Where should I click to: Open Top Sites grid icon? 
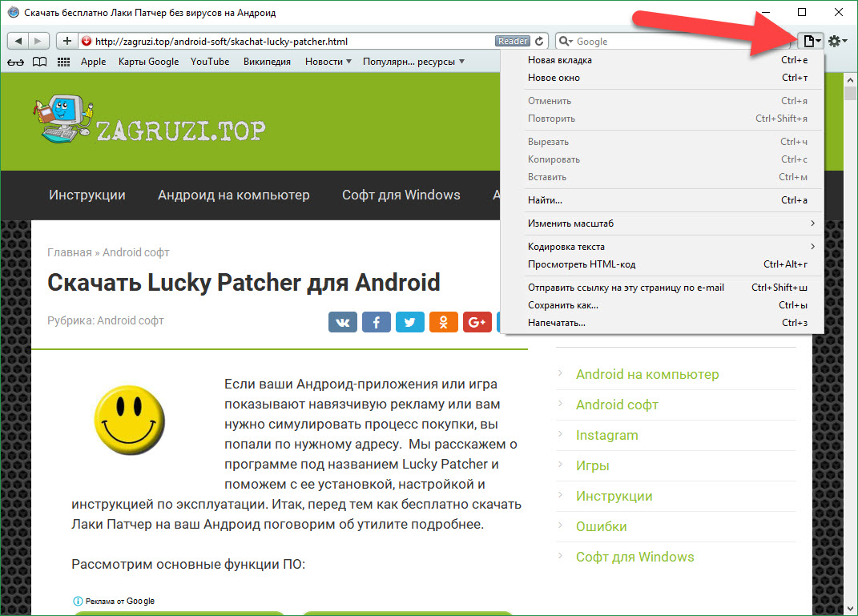[64, 62]
